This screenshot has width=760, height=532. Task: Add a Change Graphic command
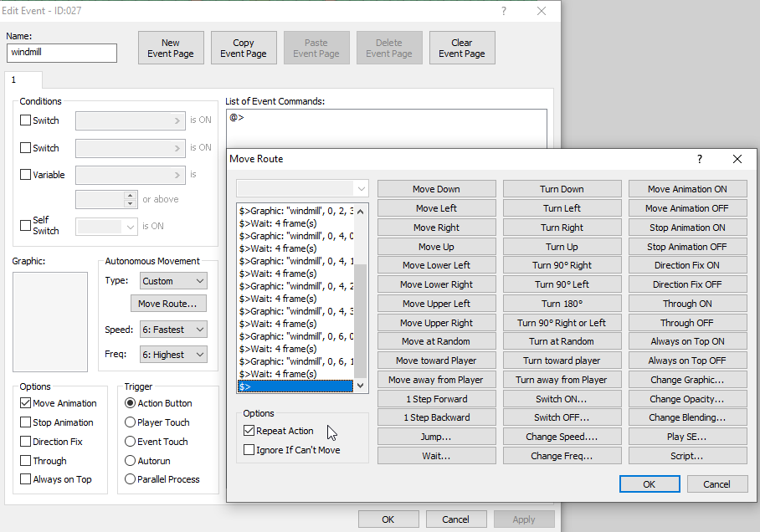(687, 380)
